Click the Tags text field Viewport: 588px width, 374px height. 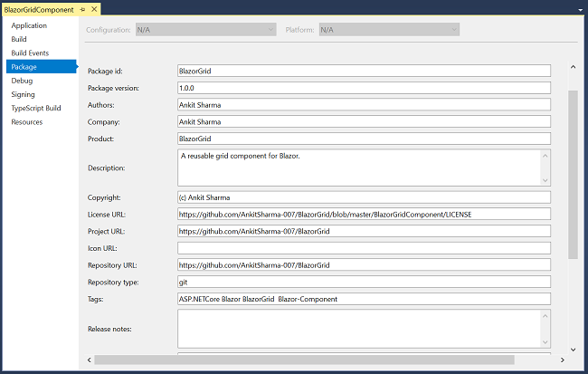tap(364, 299)
